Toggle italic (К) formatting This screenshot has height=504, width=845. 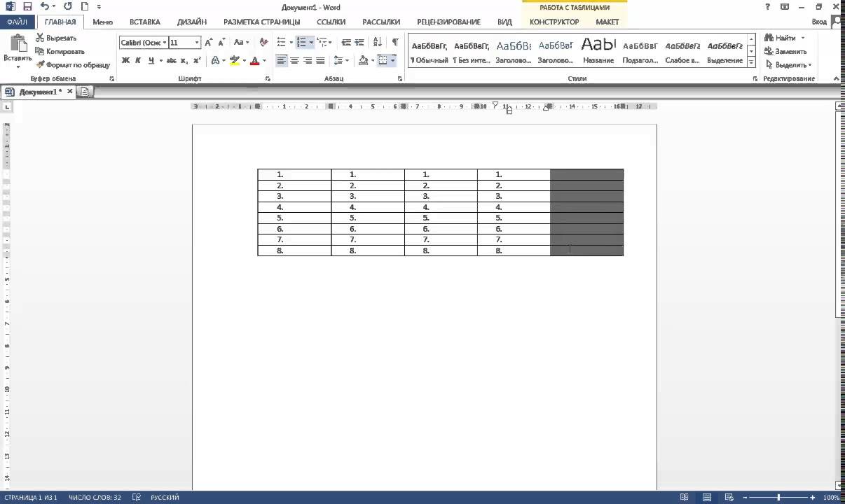click(138, 61)
